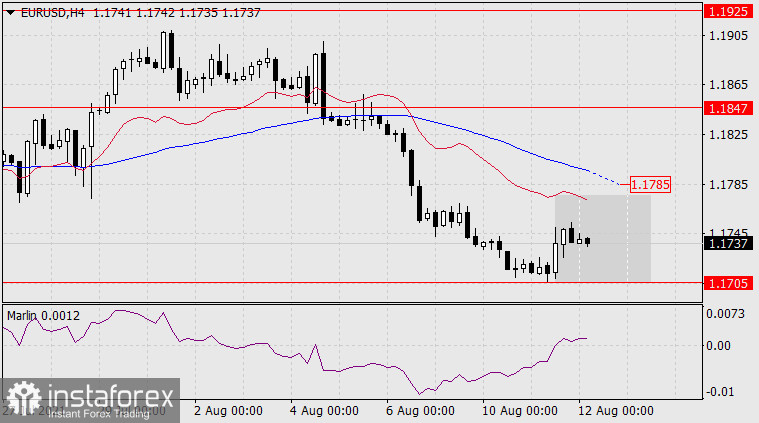
Task: Click the instaforex logo icon
Action: click(22, 399)
